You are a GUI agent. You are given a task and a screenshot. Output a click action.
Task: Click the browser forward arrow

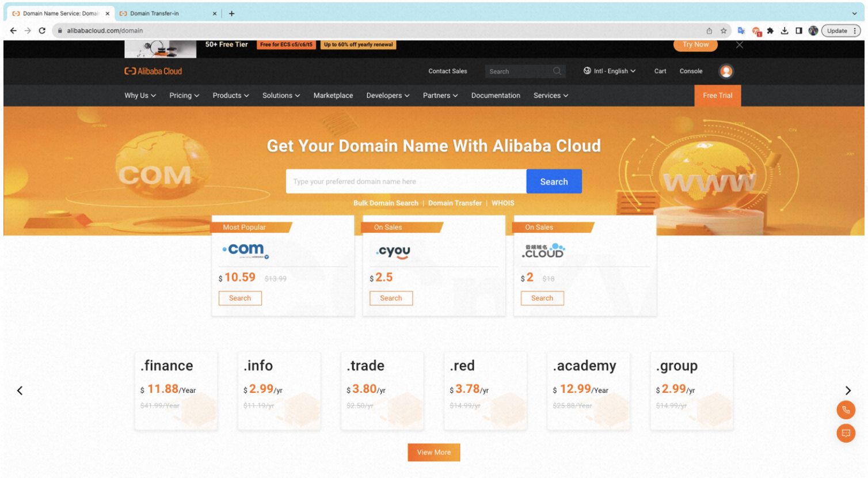click(28, 31)
